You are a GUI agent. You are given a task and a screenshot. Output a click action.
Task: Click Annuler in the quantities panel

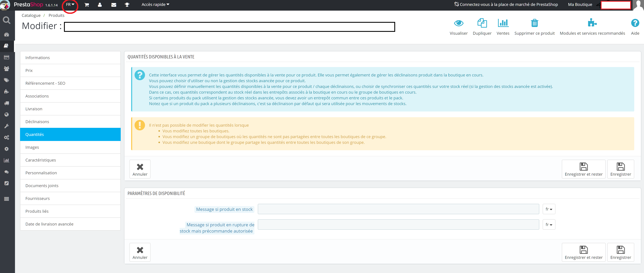140,169
